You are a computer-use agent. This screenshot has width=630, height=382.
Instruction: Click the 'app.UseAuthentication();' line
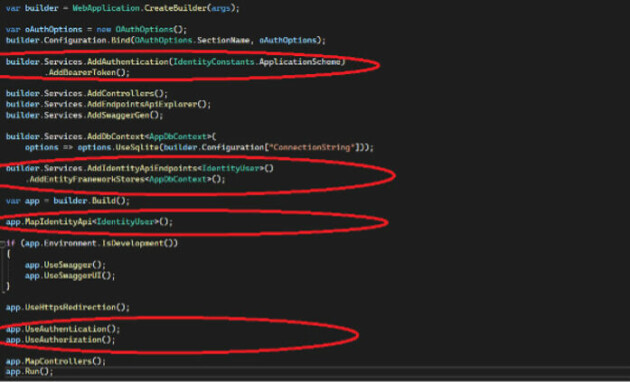[x=63, y=329]
